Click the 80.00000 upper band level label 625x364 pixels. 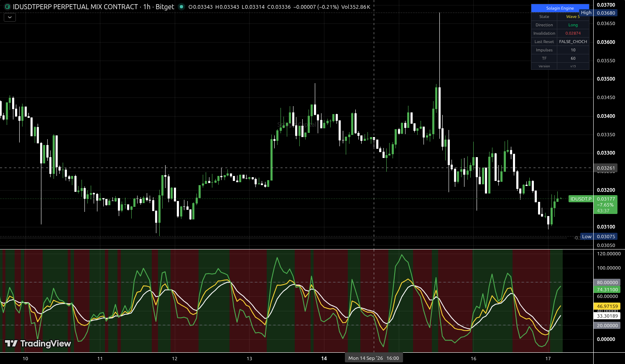pos(607,283)
